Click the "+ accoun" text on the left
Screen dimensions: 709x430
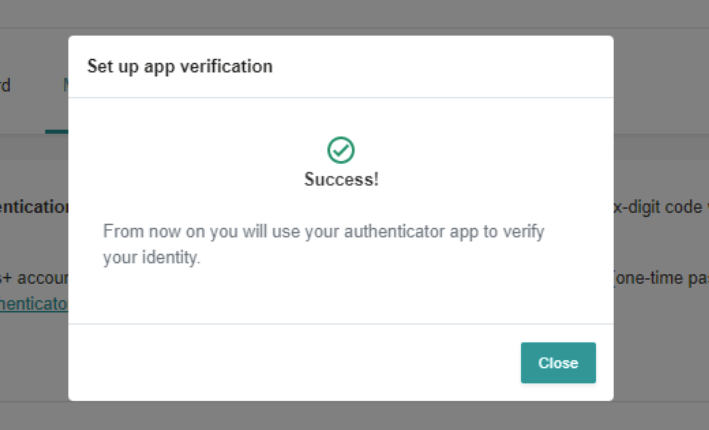34,277
